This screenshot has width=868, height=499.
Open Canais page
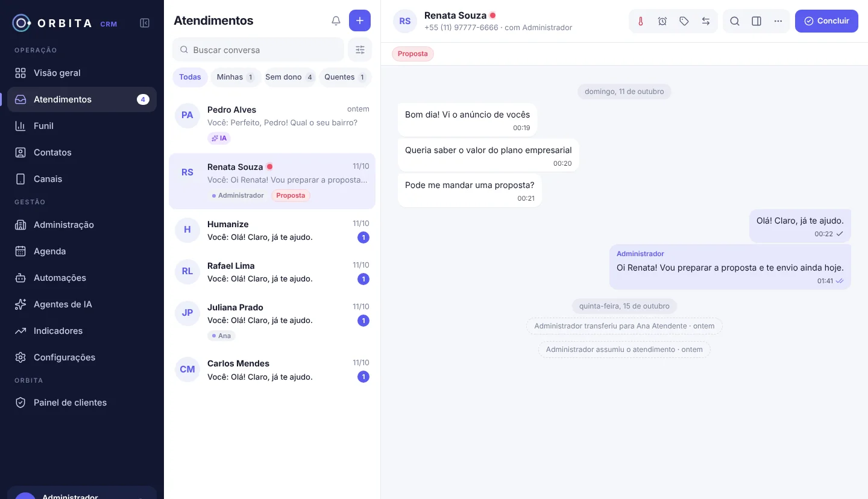point(82,179)
